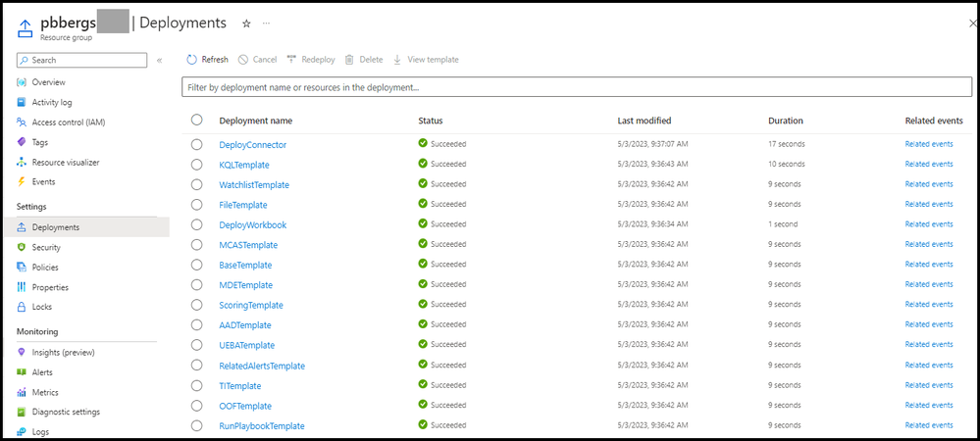The image size is (980, 441).
Task: Click the Refresh toolbar icon
Action: pos(192,60)
